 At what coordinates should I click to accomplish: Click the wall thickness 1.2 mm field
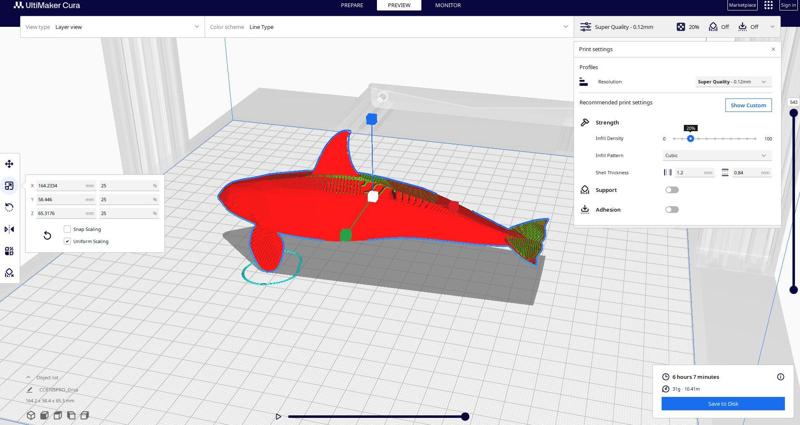point(694,172)
